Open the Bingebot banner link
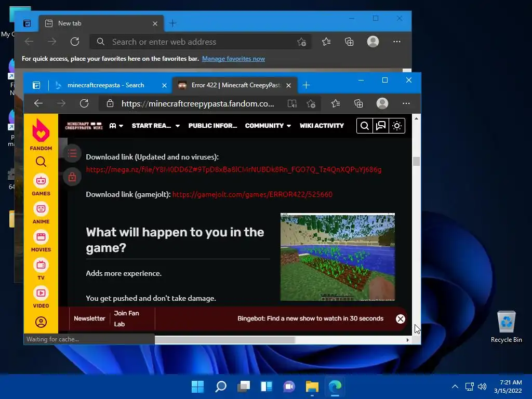532x399 pixels. 310,318
